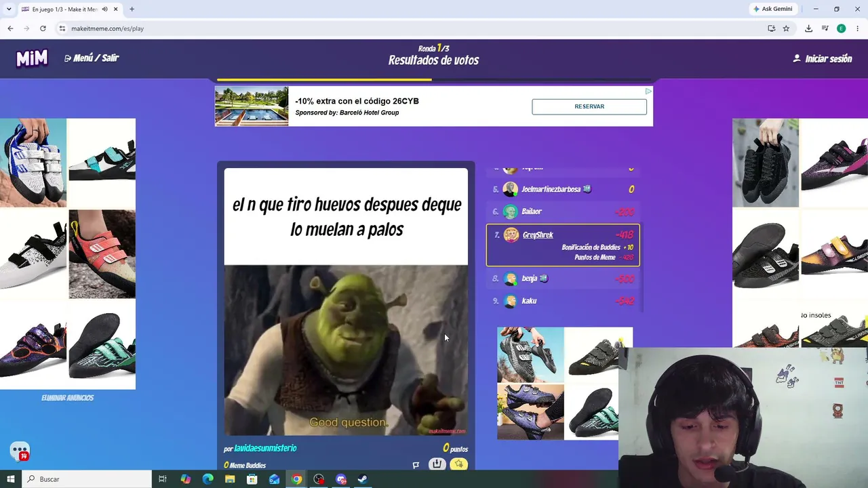Open the site information icon in the address bar
Image resolution: width=868 pixels, height=488 pixels.
click(x=62, y=28)
